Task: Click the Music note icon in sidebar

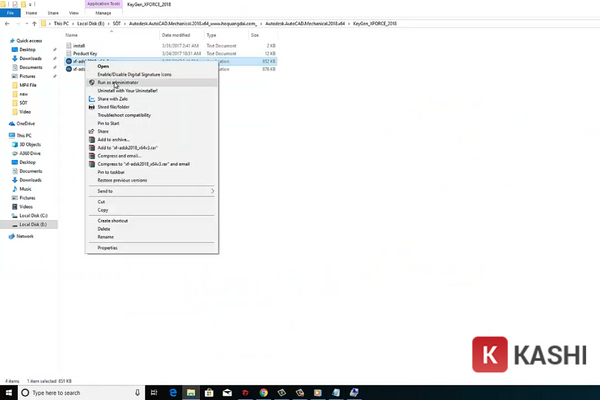Action: 15,189
